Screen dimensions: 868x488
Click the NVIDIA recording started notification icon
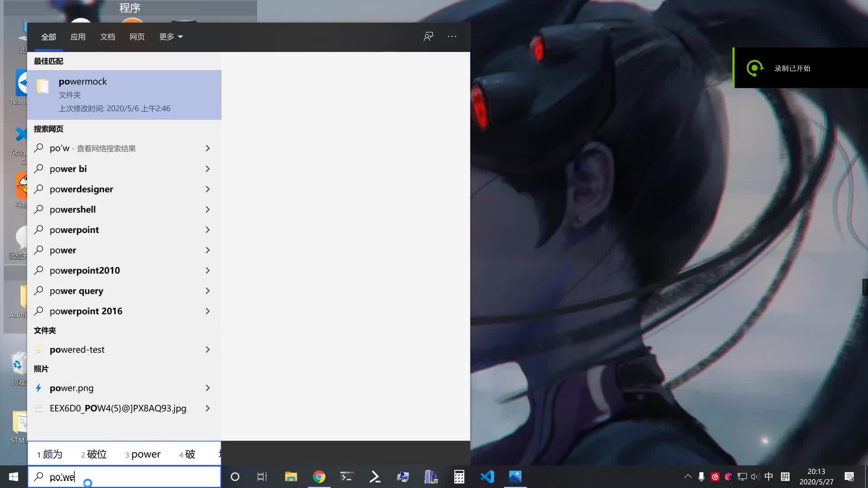point(755,68)
